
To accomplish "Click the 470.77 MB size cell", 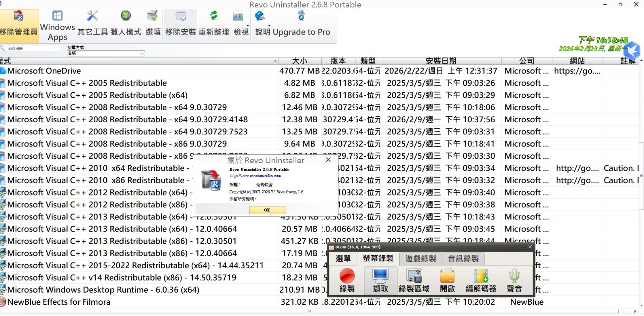I will coord(299,71).
